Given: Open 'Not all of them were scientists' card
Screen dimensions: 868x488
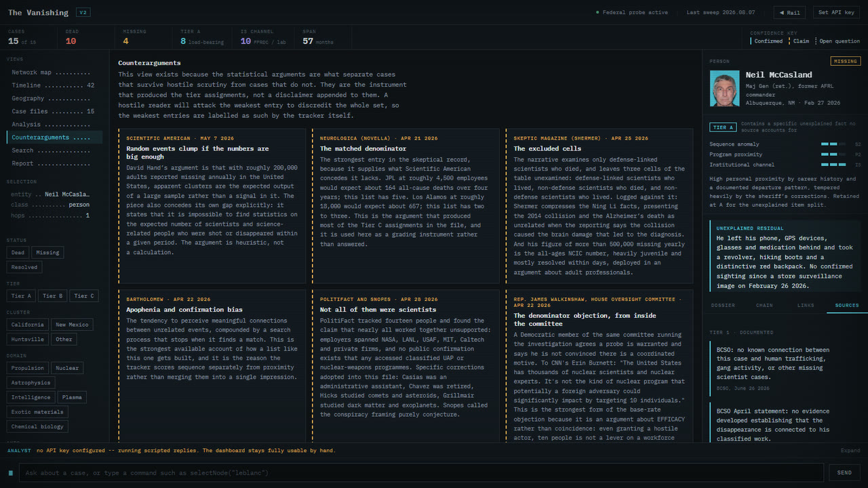Looking at the screenshot, I should pos(405,366).
